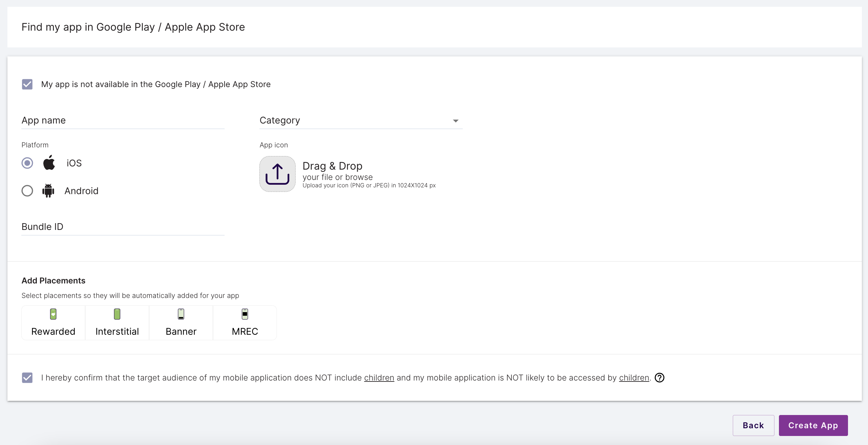Click 'your file or browse' text

[338, 177]
